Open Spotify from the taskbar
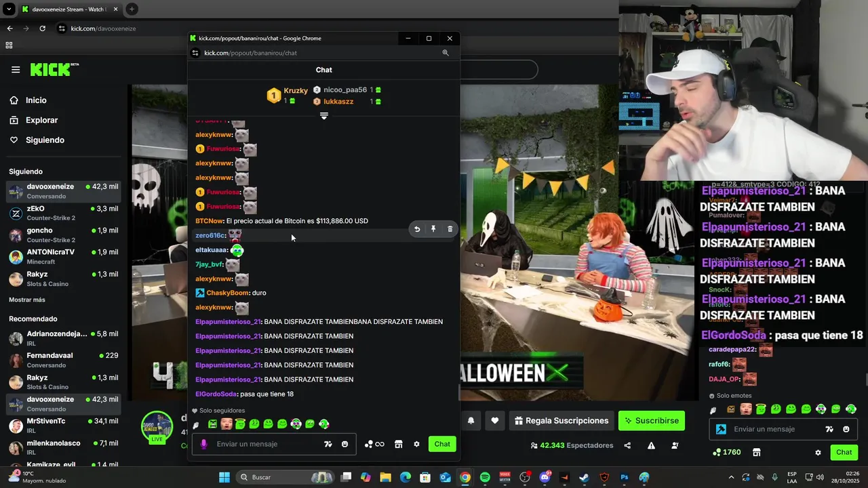Screen dimensions: 868x488 click(x=485, y=477)
